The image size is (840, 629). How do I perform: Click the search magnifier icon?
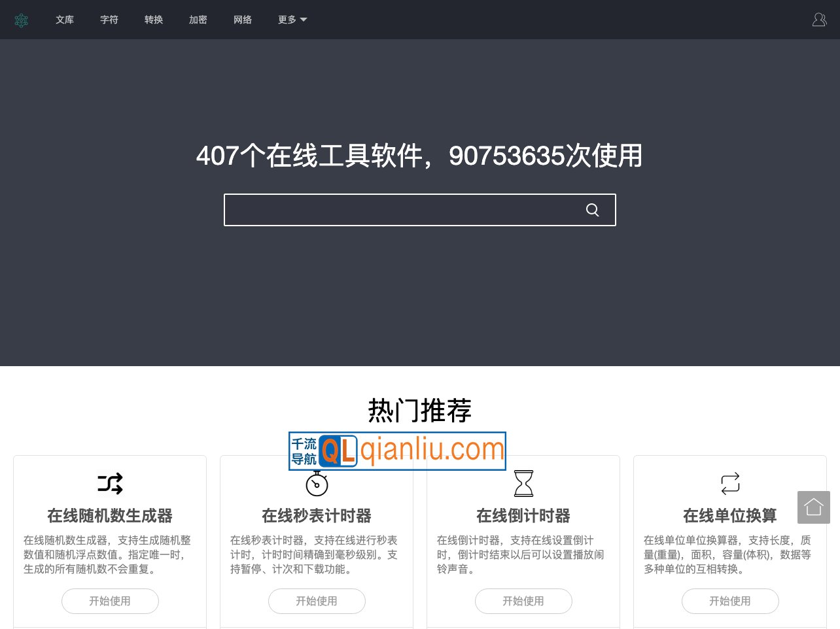[592, 210]
